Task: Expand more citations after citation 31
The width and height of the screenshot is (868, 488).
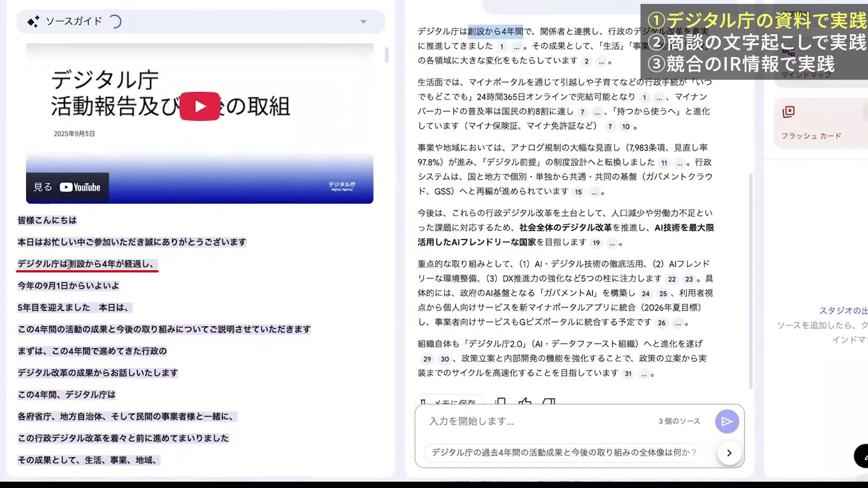Action: (x=644, y=374)
